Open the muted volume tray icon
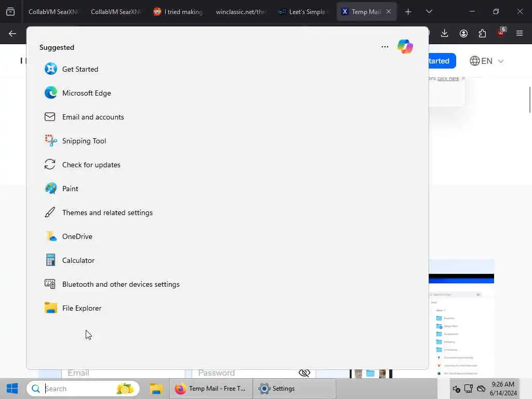Viewport: 532px width, 399px height. pos(456,389)
